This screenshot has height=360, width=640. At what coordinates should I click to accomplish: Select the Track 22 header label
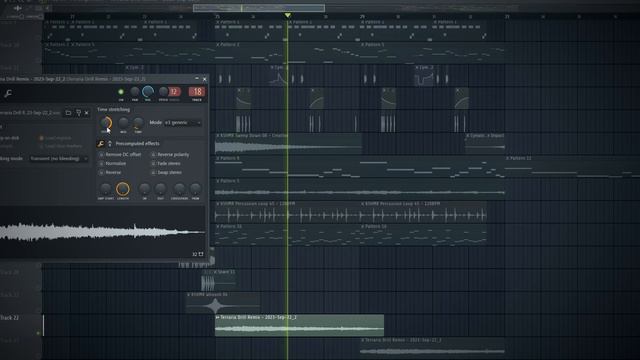click(10, 318)
